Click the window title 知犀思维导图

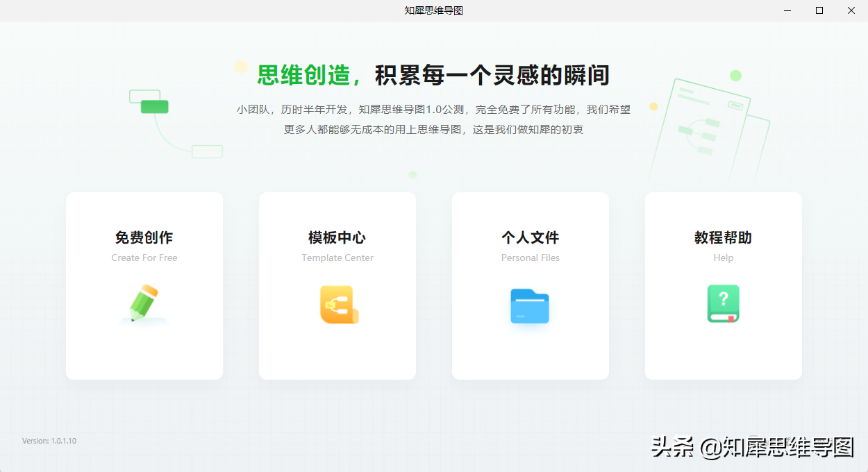point(434,10)
